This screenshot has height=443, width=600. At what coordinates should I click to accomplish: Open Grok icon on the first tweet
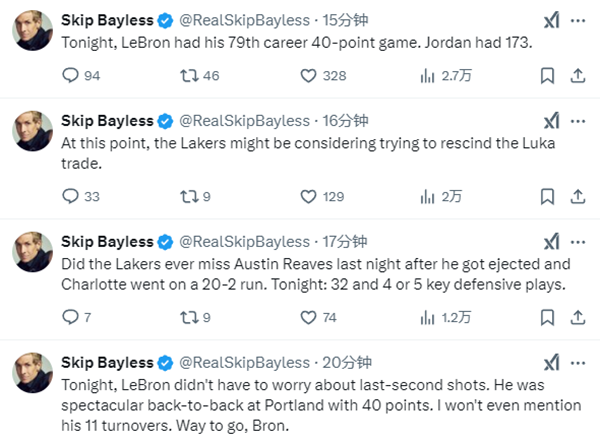click(551, 21)
